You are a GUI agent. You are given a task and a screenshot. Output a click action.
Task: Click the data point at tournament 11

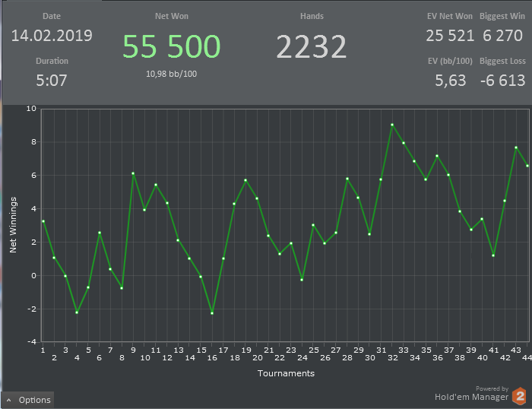click(x=156, y=185)
